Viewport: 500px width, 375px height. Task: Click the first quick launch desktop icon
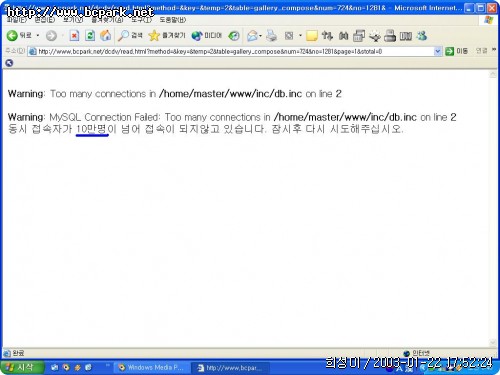(55, 368)
